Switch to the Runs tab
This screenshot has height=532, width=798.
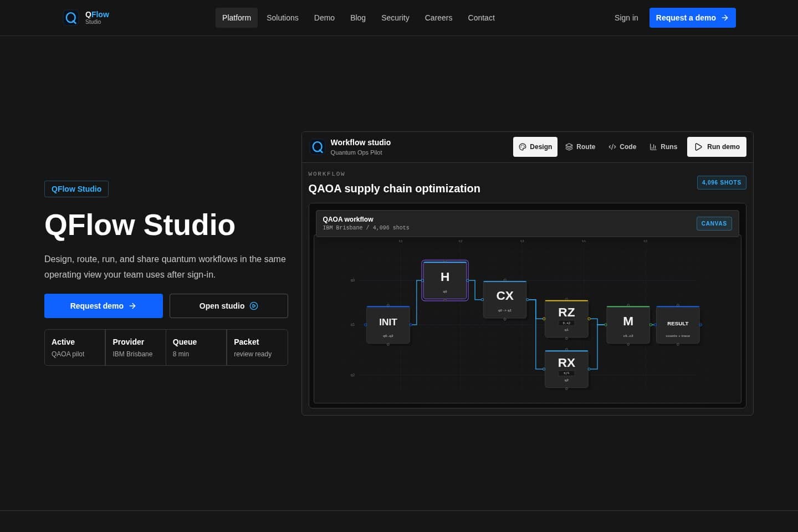663,147
